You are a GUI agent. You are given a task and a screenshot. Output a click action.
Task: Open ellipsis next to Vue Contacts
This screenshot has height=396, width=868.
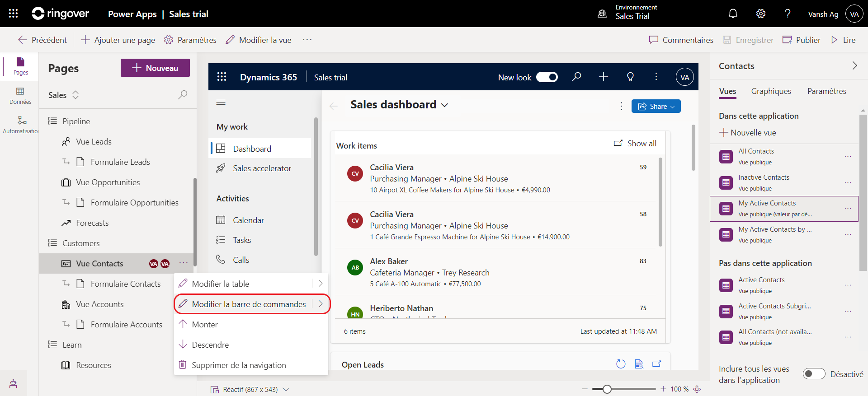click(x=183, y=263)
